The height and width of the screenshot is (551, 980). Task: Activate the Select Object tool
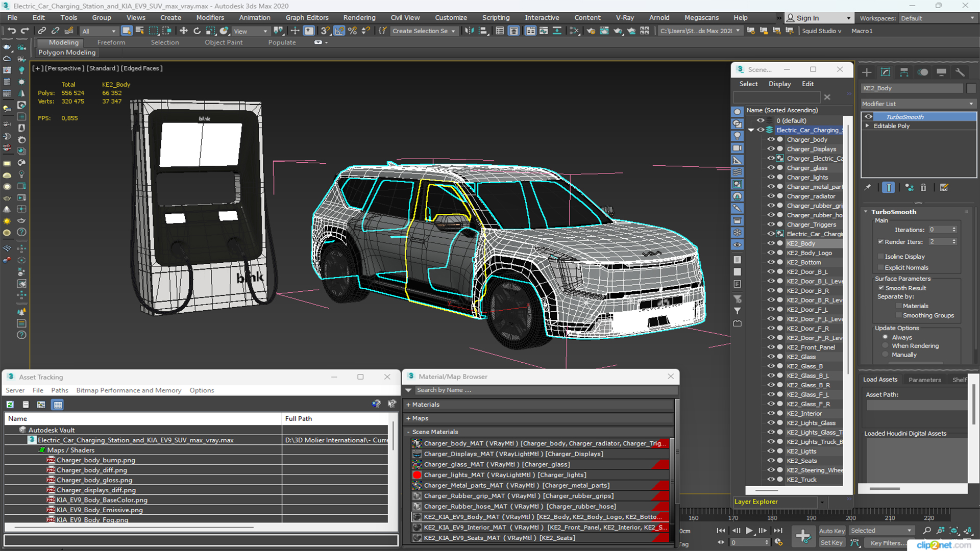(127, 31)
